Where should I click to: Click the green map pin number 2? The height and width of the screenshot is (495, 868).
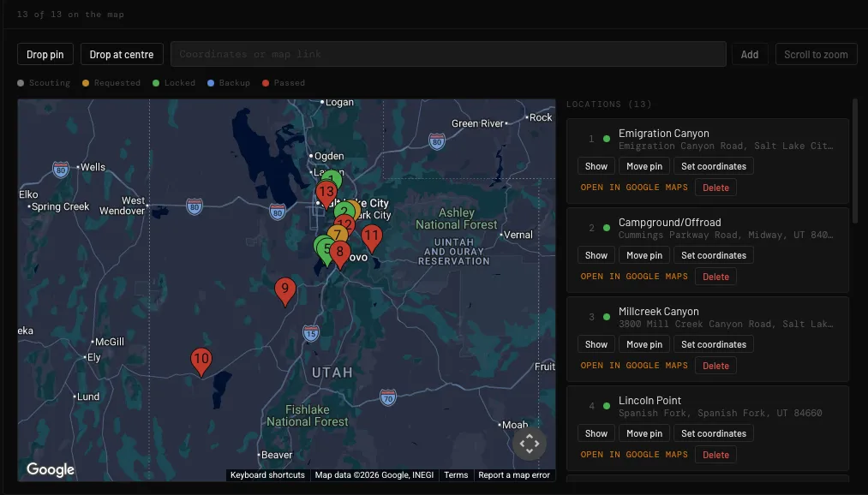click(x=344, y=210)
